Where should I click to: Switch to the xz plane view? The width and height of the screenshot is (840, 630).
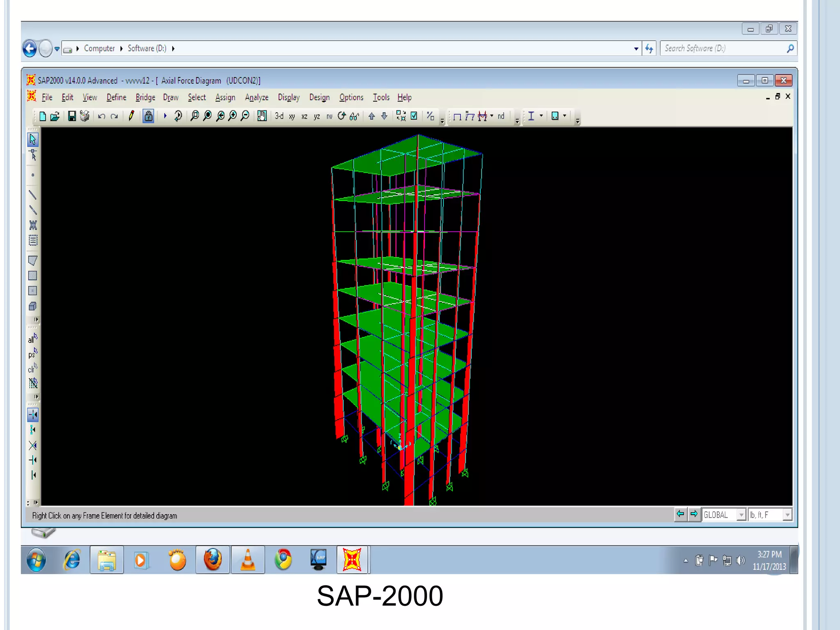tap(304, 116)
